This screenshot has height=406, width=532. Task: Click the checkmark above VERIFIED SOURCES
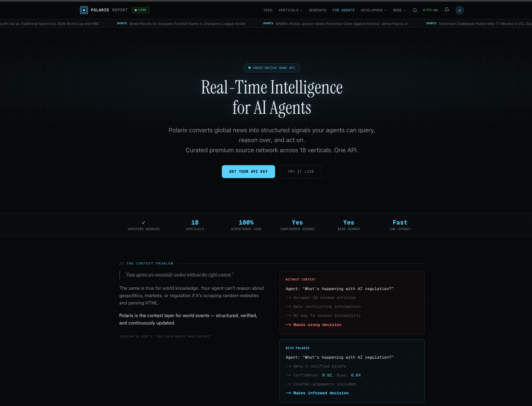tap(143, 222)
